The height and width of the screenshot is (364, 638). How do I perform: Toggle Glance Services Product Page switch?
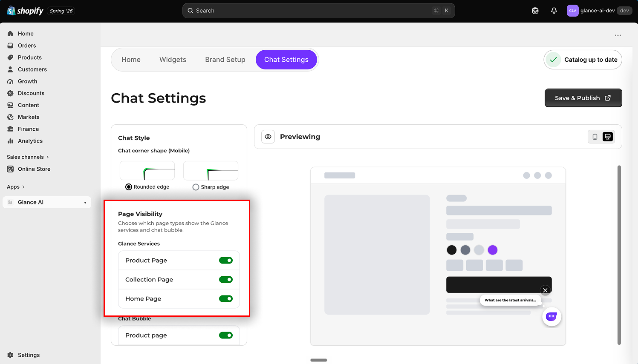coord(226,261)
